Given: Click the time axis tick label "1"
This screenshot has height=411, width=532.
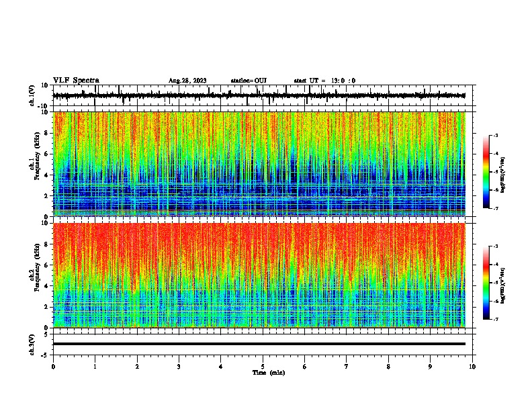Looking at the screenshot, I should click(95, 367).
